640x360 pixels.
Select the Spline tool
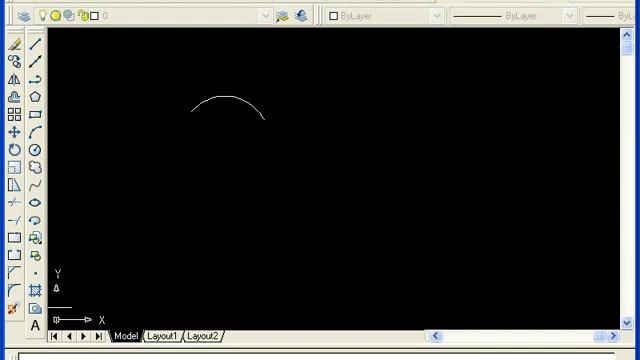pyautogui.click(x=35, y=185)
